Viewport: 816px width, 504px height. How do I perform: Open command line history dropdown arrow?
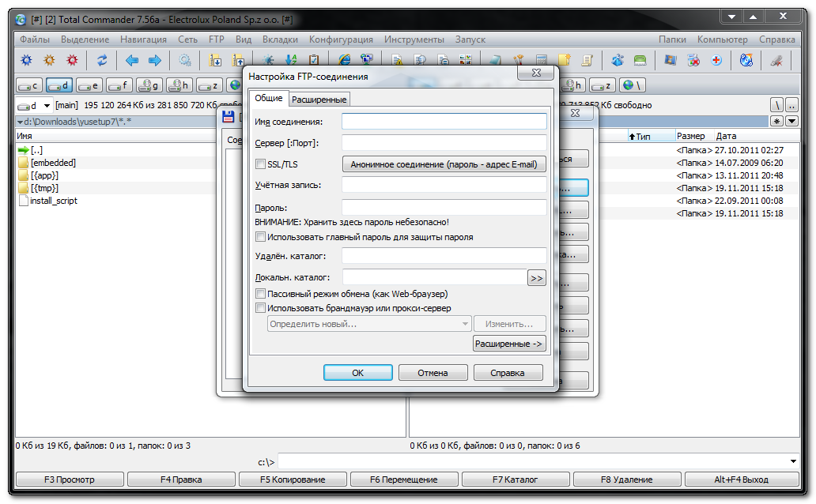tap(793, 461)
